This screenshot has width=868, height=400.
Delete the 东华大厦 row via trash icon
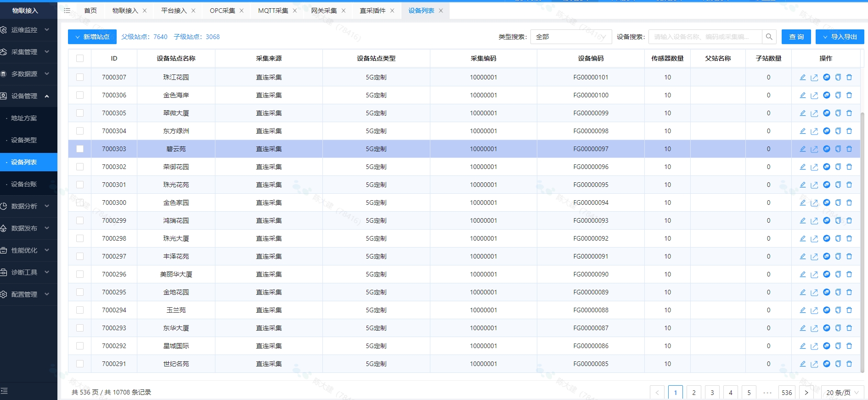849,328
